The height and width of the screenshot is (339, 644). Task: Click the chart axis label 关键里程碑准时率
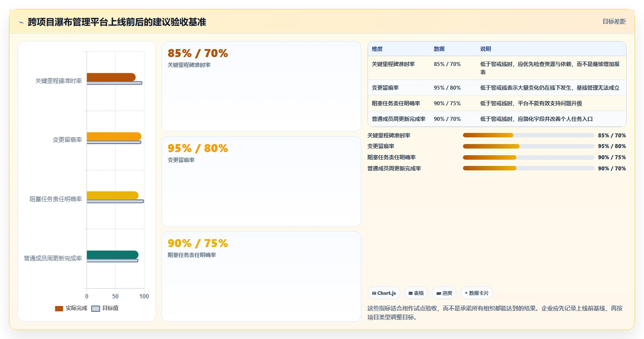[x=58, y=81]
